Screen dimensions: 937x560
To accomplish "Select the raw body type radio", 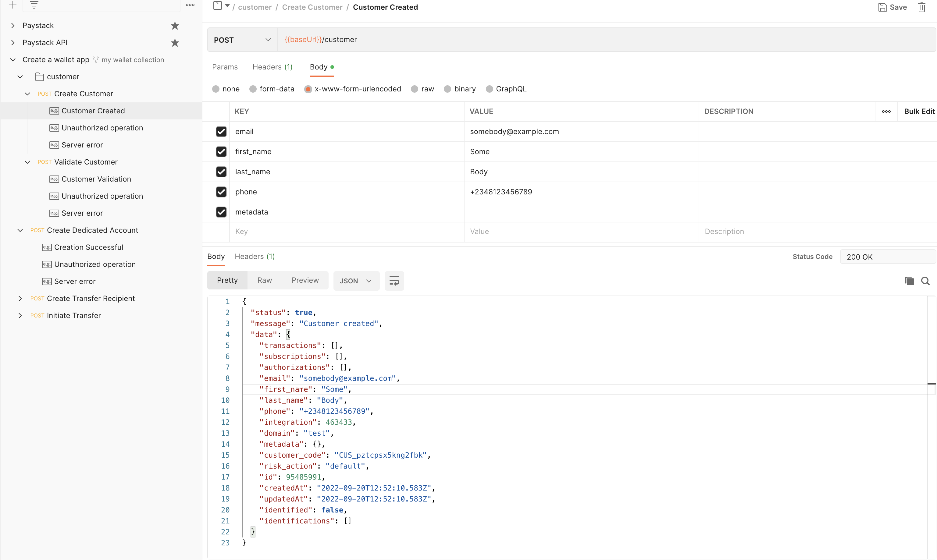I will (415, 89).
